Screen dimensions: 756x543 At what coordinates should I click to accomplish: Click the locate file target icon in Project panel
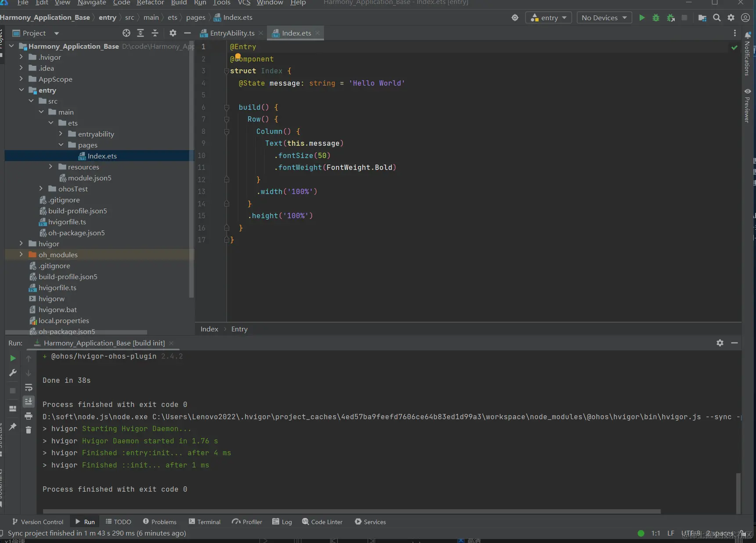coord(126,33)
